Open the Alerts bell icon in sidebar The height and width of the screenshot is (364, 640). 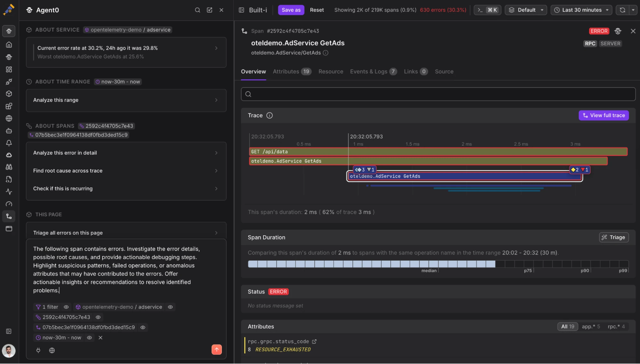(9, 143)
